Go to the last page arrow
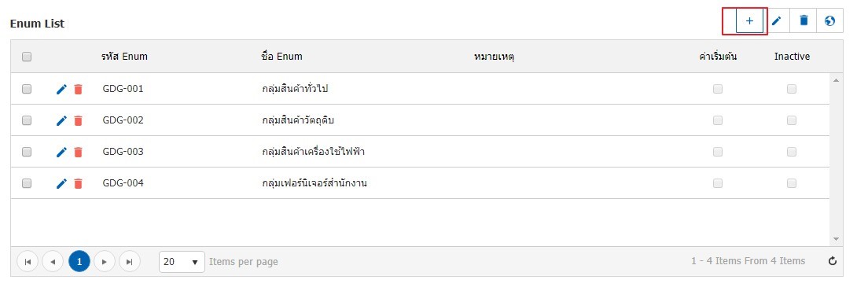This screenshot has height=302, width=868. click(130, 262)
